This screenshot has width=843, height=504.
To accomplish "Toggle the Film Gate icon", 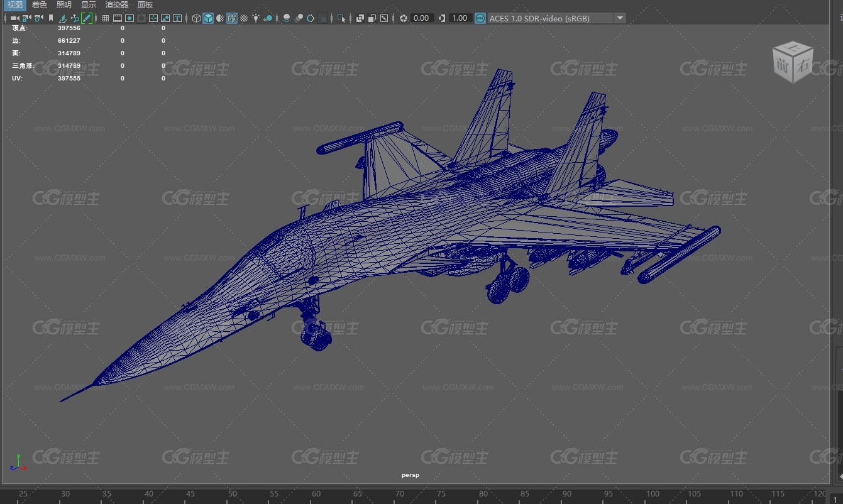I will click(x=118, y=18).
